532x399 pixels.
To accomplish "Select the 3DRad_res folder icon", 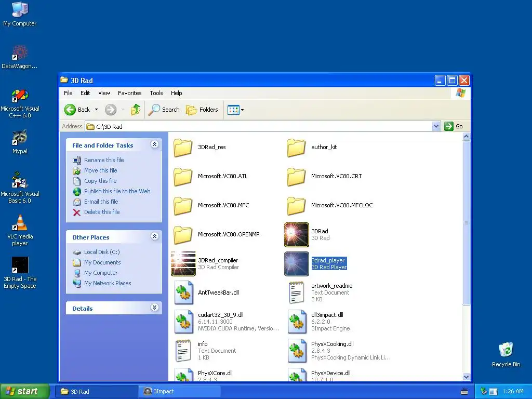I will 183,148.
